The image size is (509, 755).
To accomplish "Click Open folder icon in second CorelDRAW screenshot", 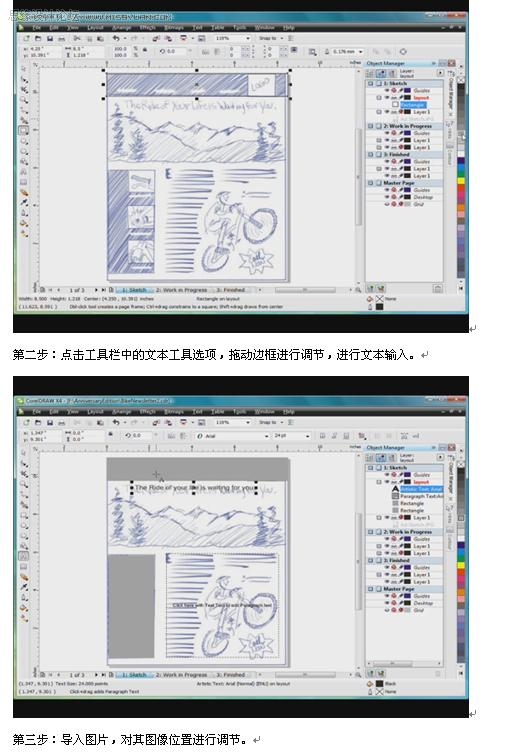I will click(x=38, y=422).
